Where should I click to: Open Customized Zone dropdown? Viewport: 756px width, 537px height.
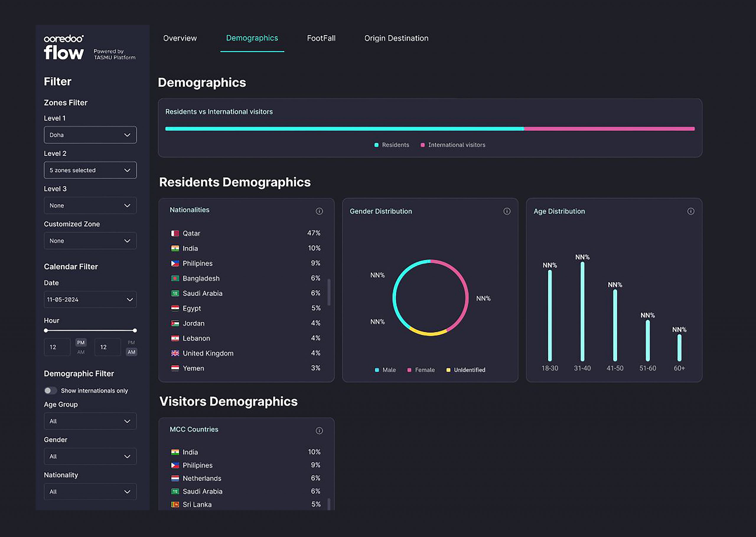point(90,241)
